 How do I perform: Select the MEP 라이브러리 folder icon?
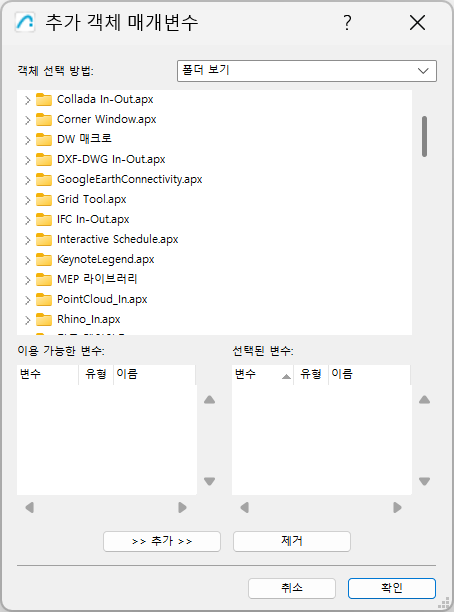point(44,279)
